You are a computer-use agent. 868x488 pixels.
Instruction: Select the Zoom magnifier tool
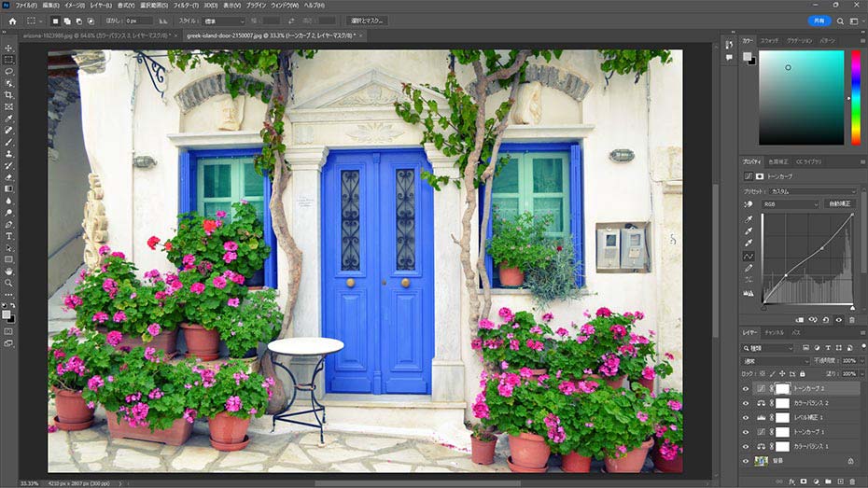pyautogui.click(x=9, y=283)
